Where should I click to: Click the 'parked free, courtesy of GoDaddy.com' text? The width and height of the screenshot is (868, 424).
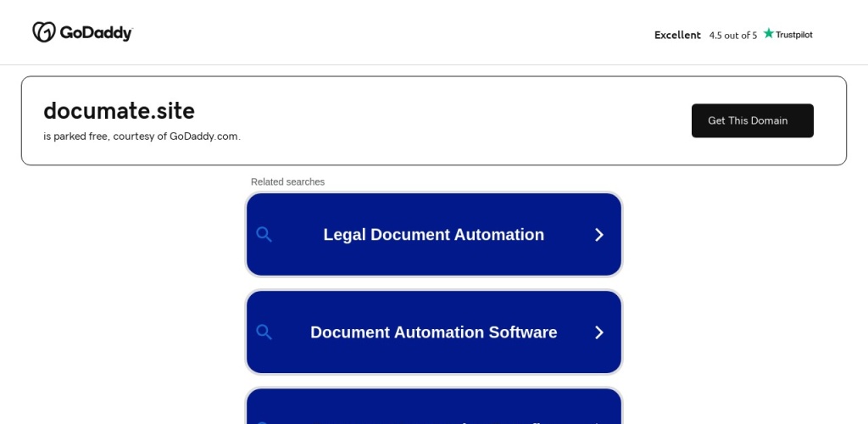tap(142, 137)
